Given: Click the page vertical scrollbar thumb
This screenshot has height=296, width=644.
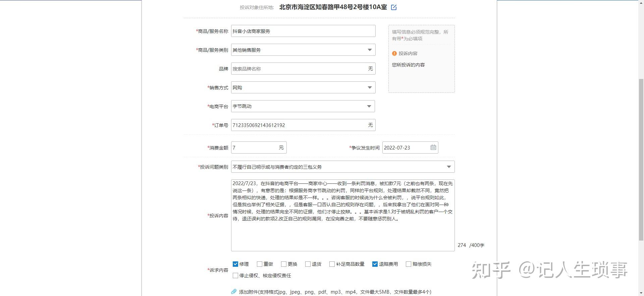Looking at the screenshot, I should coord(641,160).
